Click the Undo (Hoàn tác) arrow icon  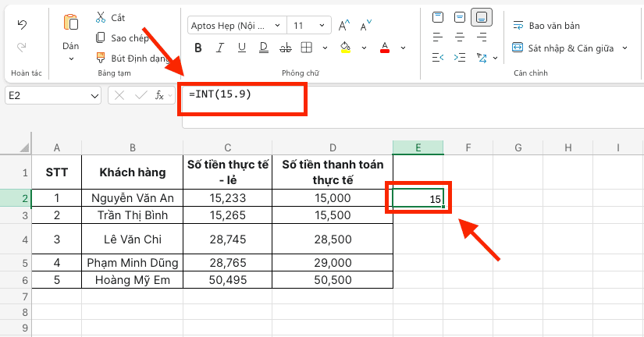[x=22, y=25]
